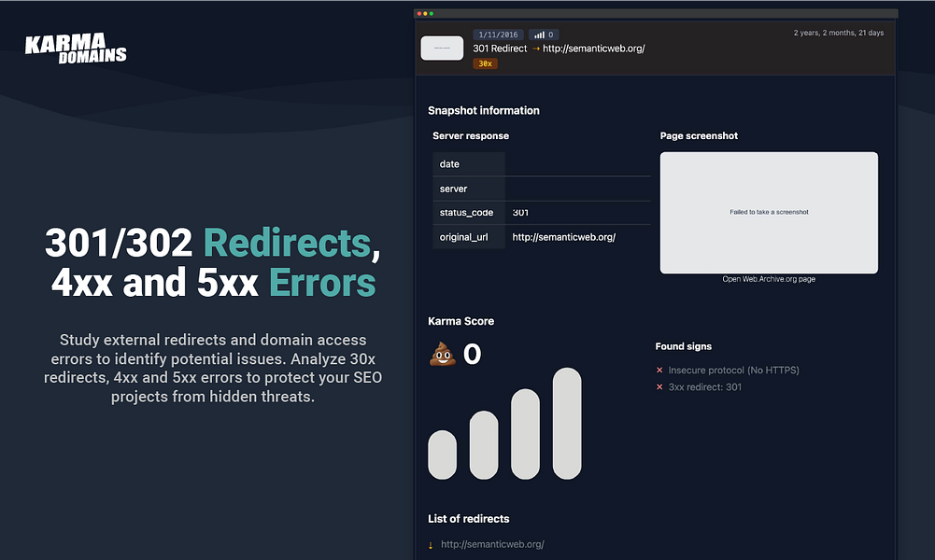Click the red X beside 3xx redirect: 301
Screen dimensions: 935x560
(659, 386)
